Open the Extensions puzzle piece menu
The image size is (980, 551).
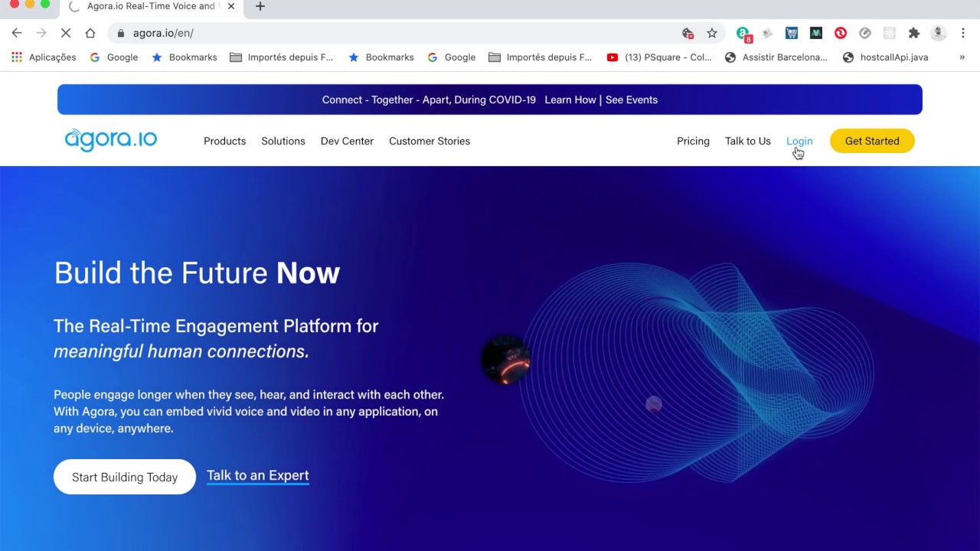[914, 33]
